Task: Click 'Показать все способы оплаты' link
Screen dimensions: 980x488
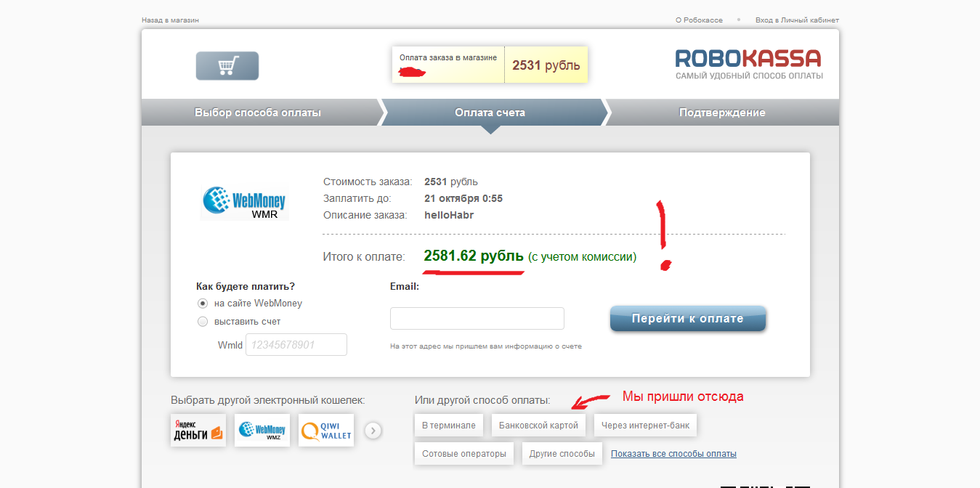Action: [673, 454]
